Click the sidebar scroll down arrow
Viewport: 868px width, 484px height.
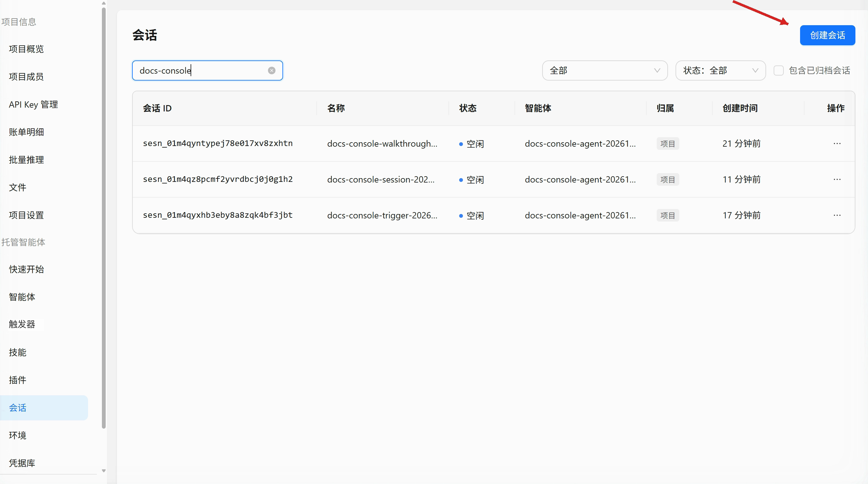[x=104, y=470]
